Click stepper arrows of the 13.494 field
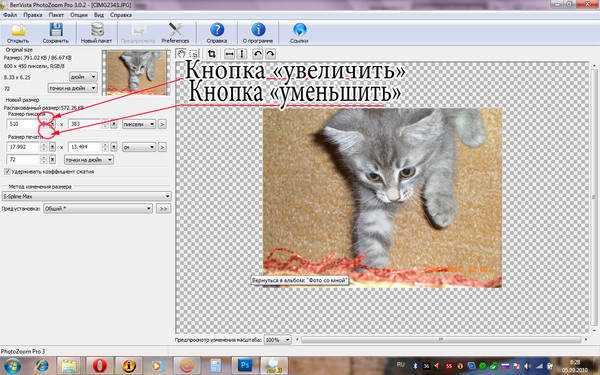Screen dimensions: 600x375 [x=105, y=147]
